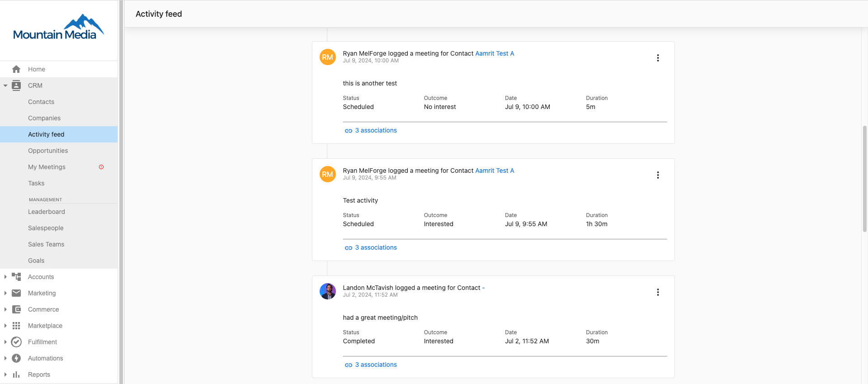Open options menu for 10:00 AM meeting card
The width and height of the screenshot is (868, 384).
(x=658, y=58)
